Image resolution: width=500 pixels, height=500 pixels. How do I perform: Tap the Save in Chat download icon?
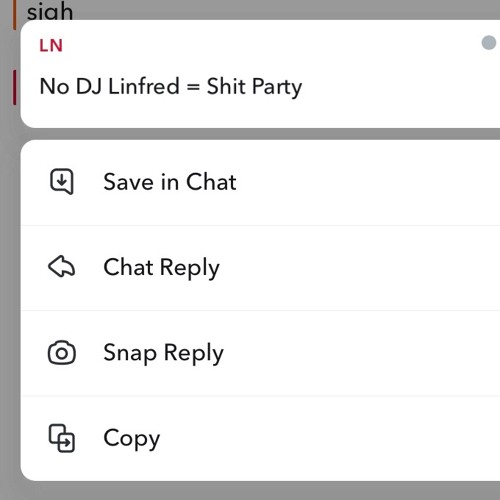coord(62,181)
